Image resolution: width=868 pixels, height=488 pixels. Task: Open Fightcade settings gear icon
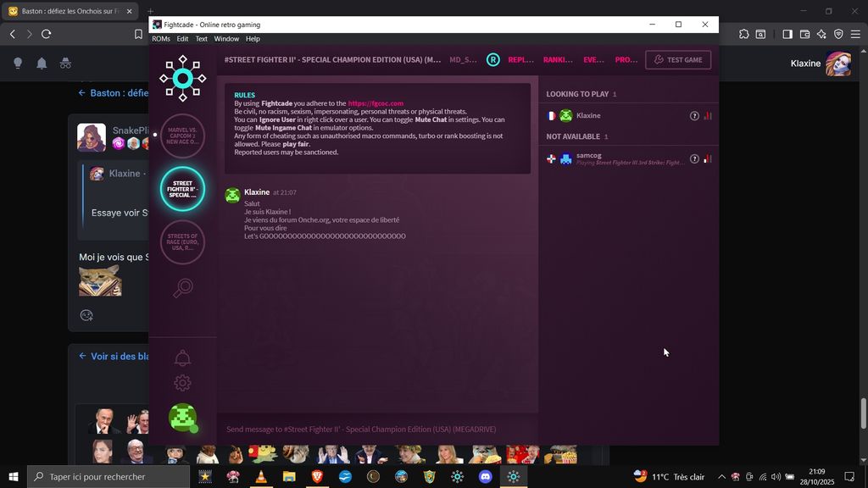click(182, 383)
